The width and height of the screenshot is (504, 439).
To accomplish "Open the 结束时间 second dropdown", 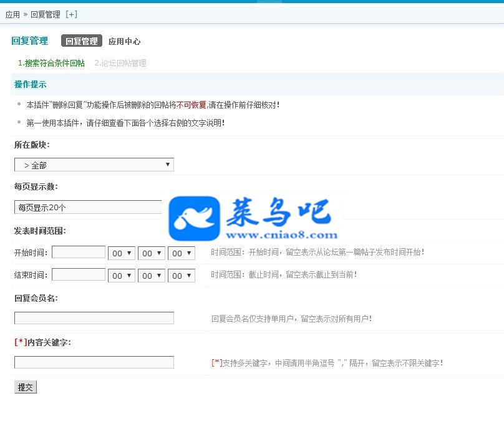I will (182, 276).
